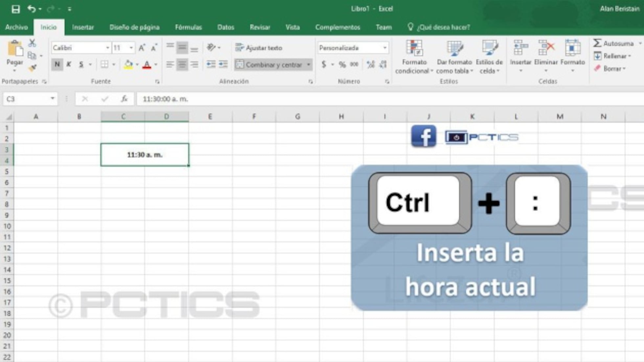Screen dimensions: 644x362
Task: Click the decrease indent icon
Action: pos(211,64)
